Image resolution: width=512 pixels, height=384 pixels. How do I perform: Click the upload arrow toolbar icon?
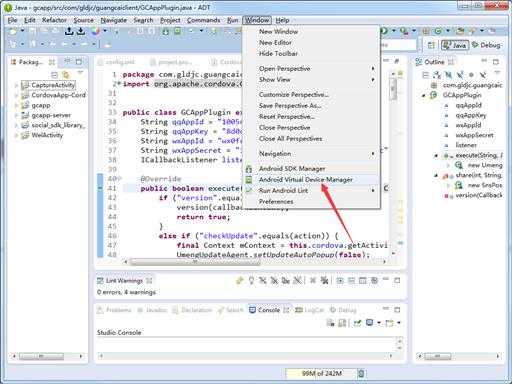tap(69, 31)
